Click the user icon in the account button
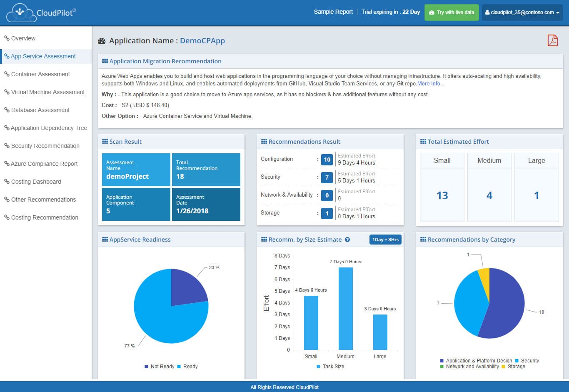569x392 pixels. pos(487,12)
